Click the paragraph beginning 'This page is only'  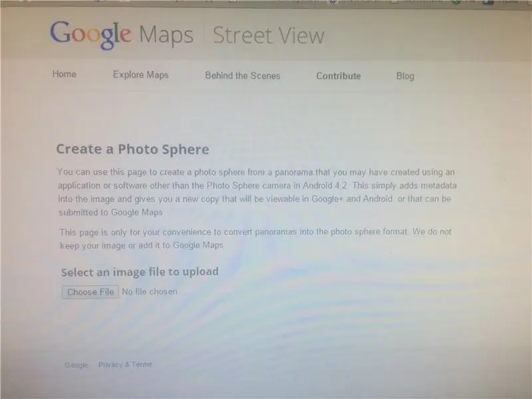click(x=255, y=239)
